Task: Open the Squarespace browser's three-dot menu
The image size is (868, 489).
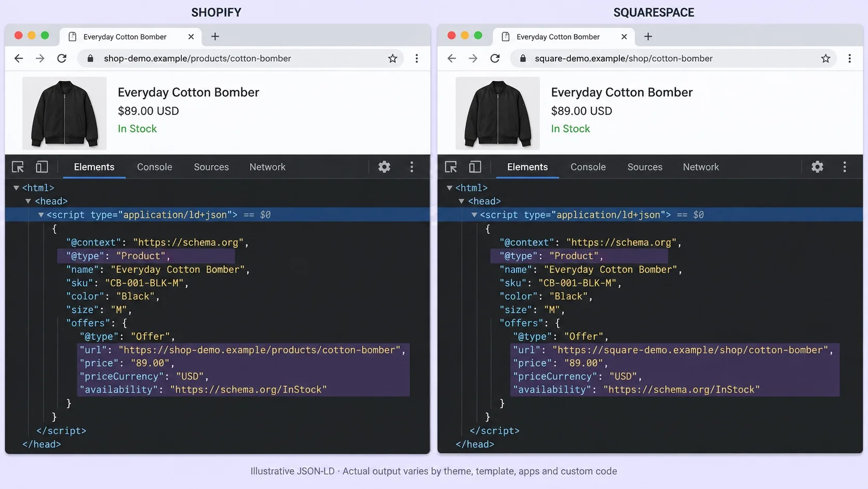Action: click(x=849, y=58)
